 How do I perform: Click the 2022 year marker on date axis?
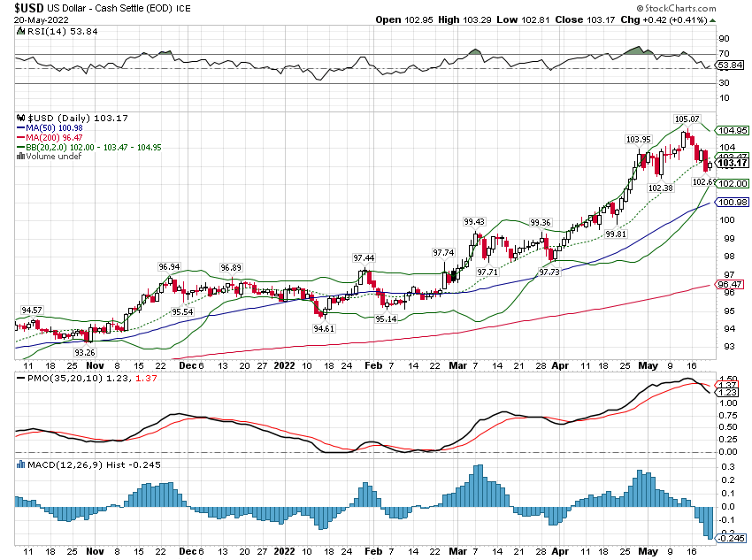tap(284, 364)
